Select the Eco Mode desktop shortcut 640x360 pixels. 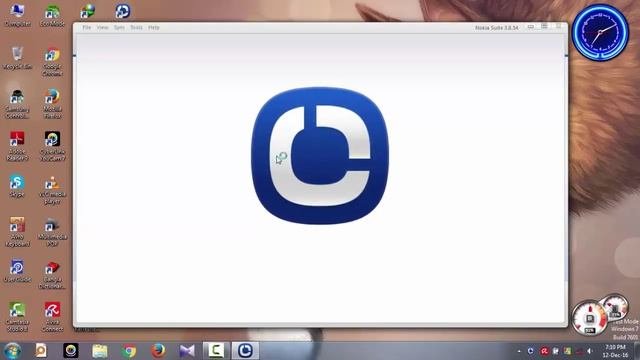tap(52, 15)
